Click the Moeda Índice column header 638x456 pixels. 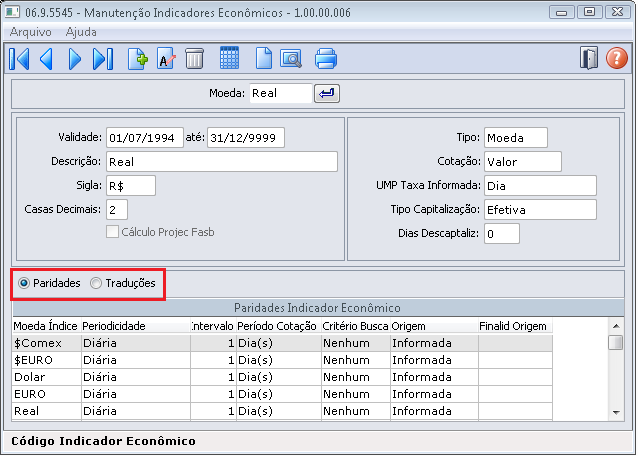[x=46, y=326]
